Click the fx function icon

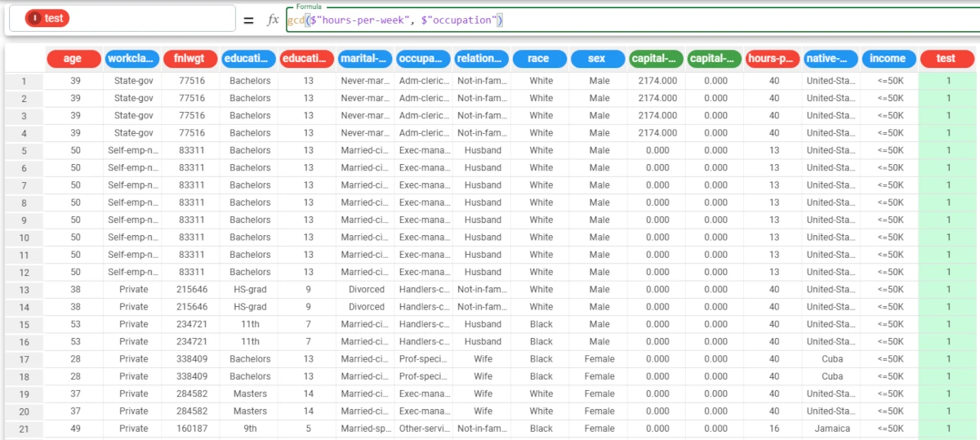pos(273,20)
